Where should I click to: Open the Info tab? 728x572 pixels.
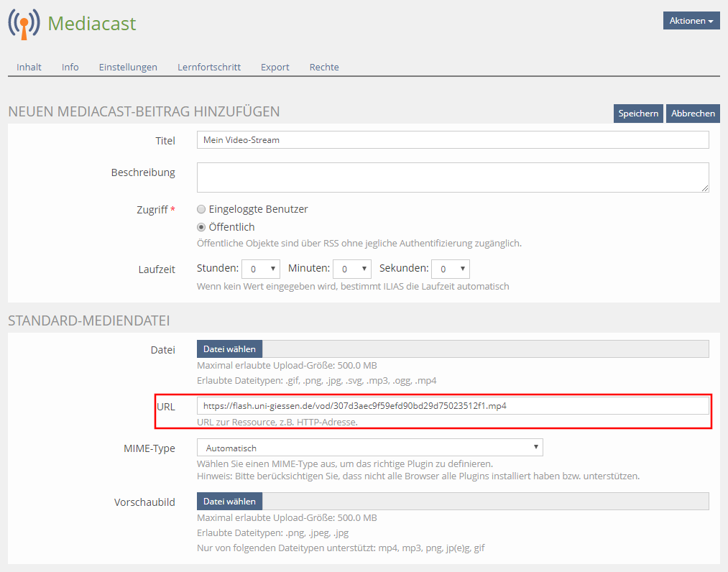[x=70, y=67]
